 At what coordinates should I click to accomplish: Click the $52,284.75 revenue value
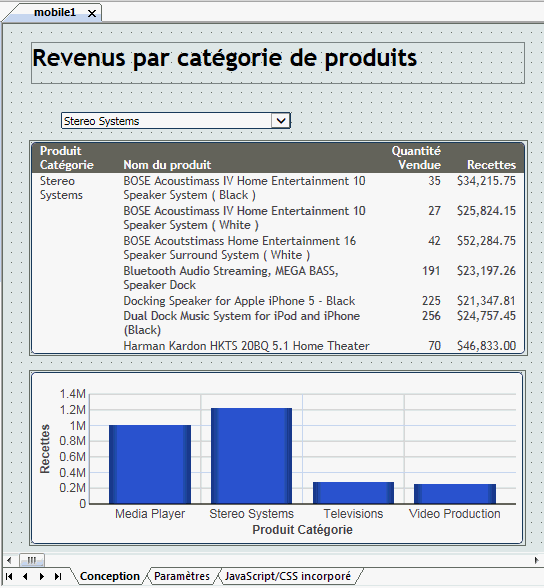(x=486, y=241)
